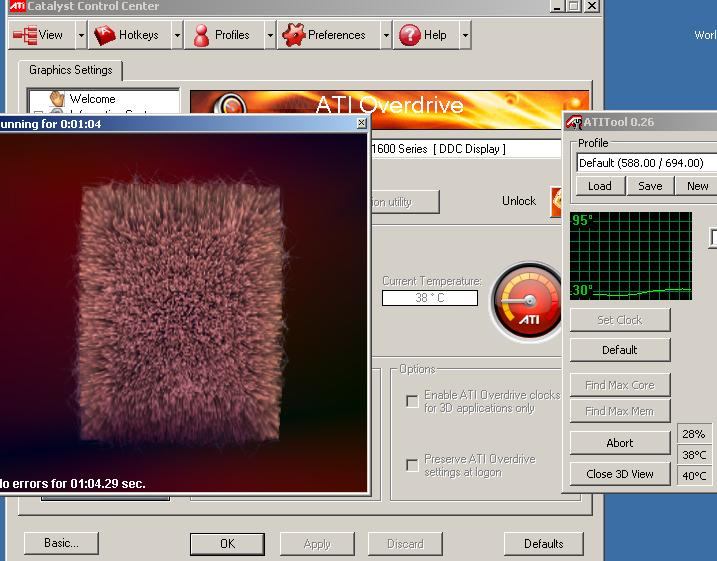
Task: Click the 28% readout in ATITool
Action: pyautogui.click(x=694, y=434)
